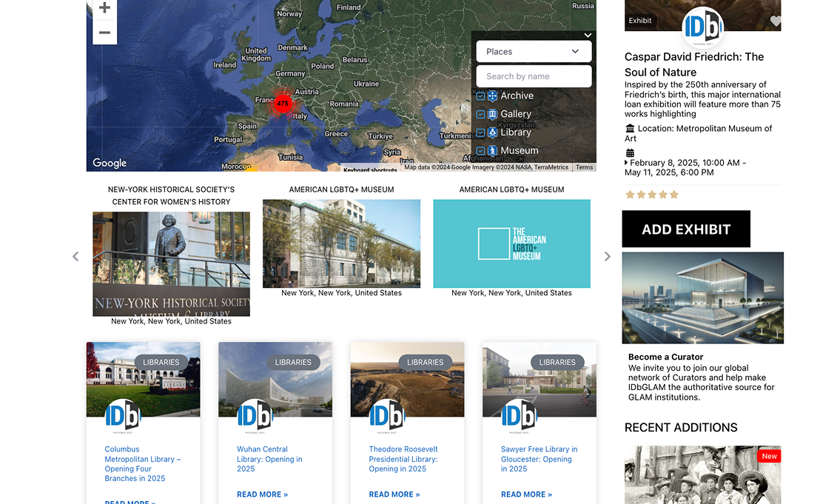Image resolution: width=837 pixels, height=504 pixels.
Task: Open the Recent Additions photo
Action: click(x=703, y=475)
